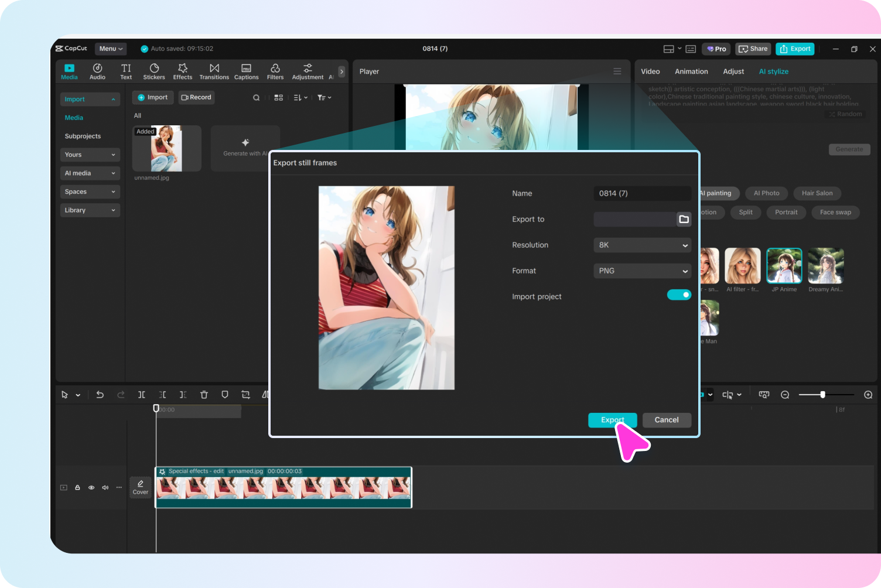The width and height of the screenshot is (881, 588).
Task: Click the Pro upgrade button
Action: click(716, 49)
